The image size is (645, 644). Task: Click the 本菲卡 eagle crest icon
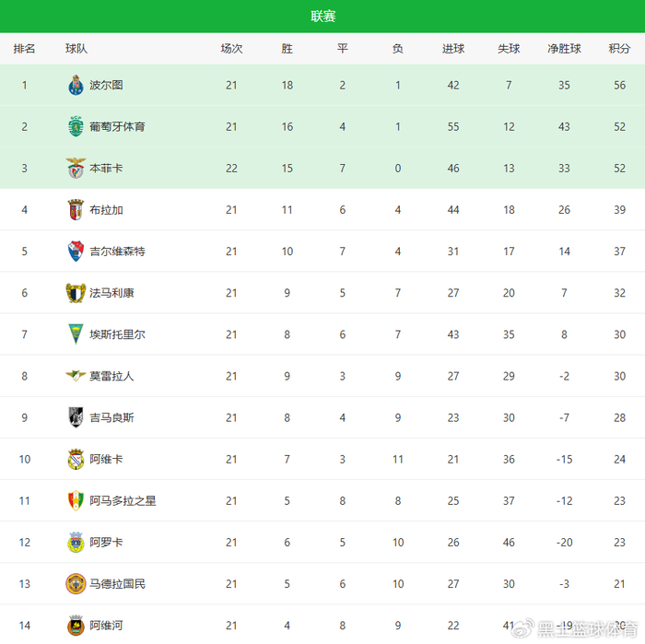tap(76, 169)
